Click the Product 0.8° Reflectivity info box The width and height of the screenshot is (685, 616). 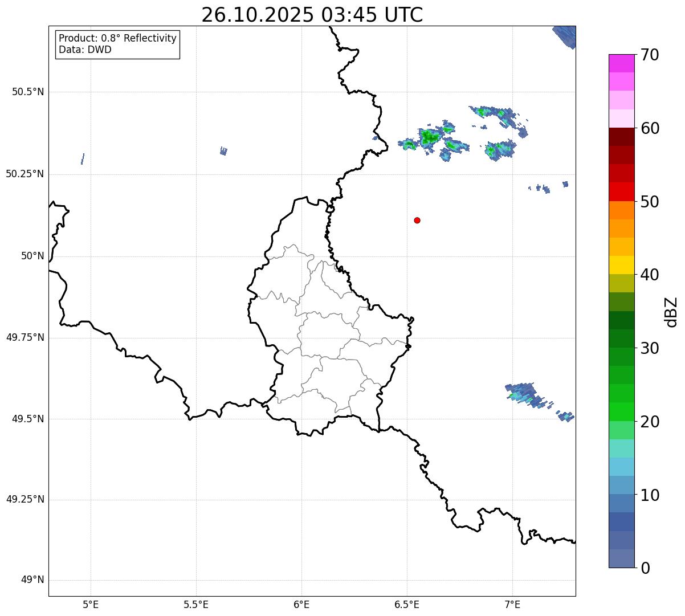pos(117,44)
